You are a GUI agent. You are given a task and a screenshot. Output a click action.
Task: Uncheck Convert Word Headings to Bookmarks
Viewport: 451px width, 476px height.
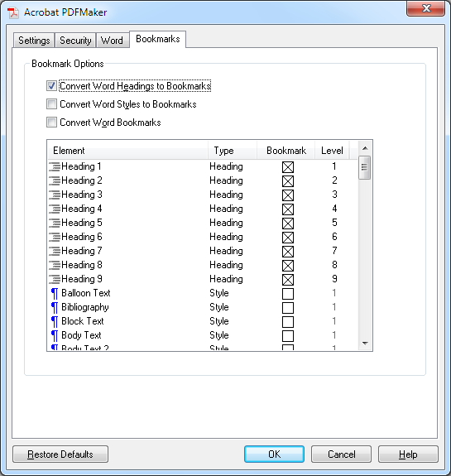click(51, 86)
